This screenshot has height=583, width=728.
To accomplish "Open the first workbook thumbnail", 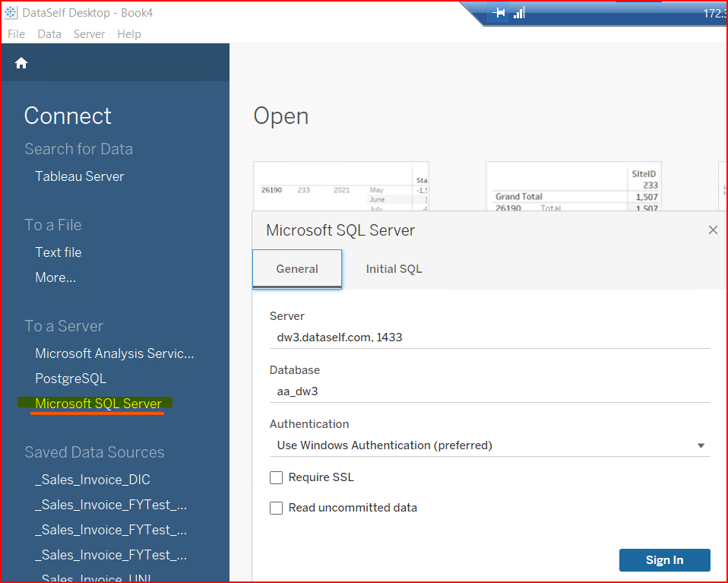I will [x=340, y=186].
